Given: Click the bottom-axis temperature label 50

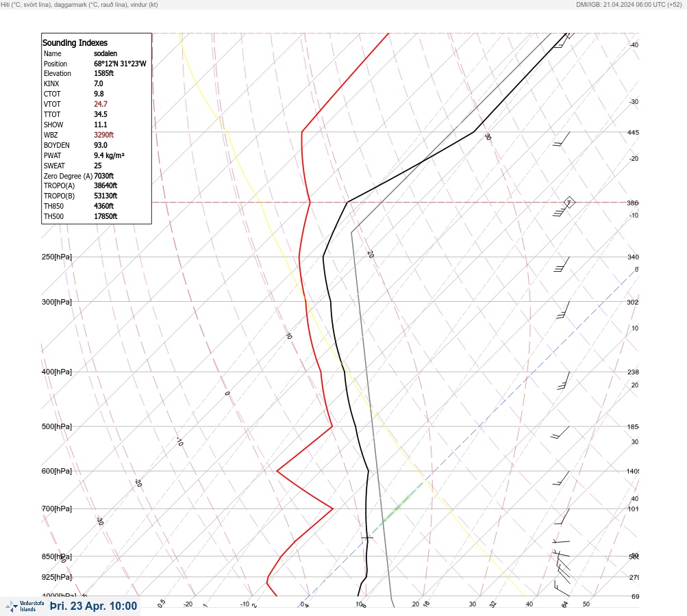Looking at the screenshot, I should pos(586,604).
